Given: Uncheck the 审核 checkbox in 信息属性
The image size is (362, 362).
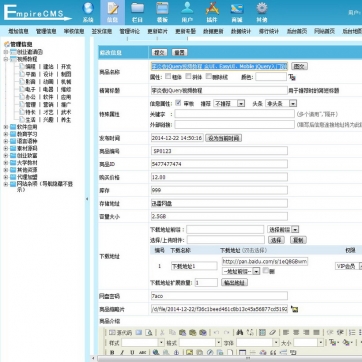Looking at the screenshot, I should (x=178, y=103).
